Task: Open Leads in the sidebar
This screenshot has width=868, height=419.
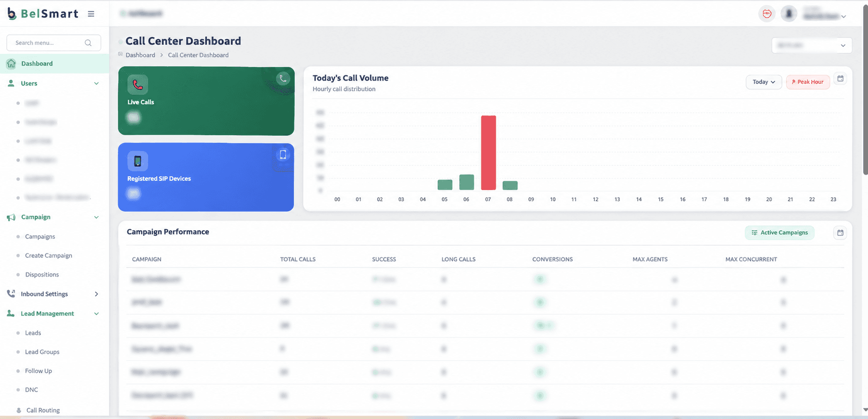Action: tap(33, 333)
